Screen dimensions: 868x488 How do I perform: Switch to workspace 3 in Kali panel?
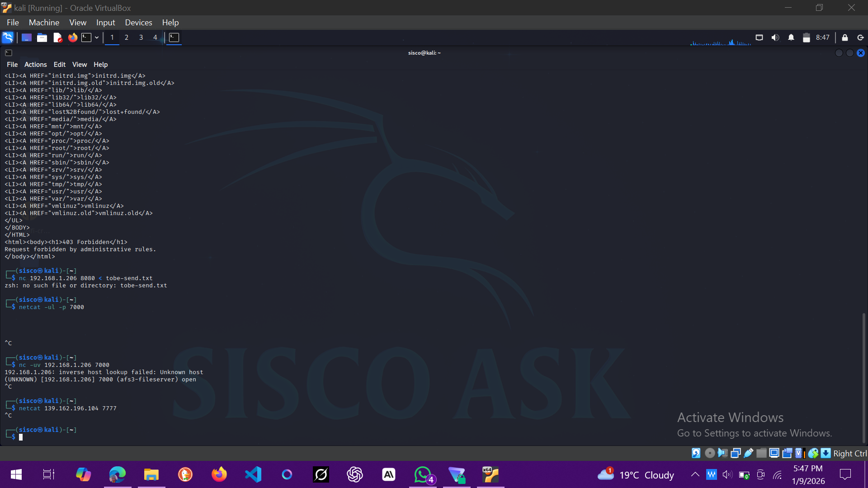141,38
